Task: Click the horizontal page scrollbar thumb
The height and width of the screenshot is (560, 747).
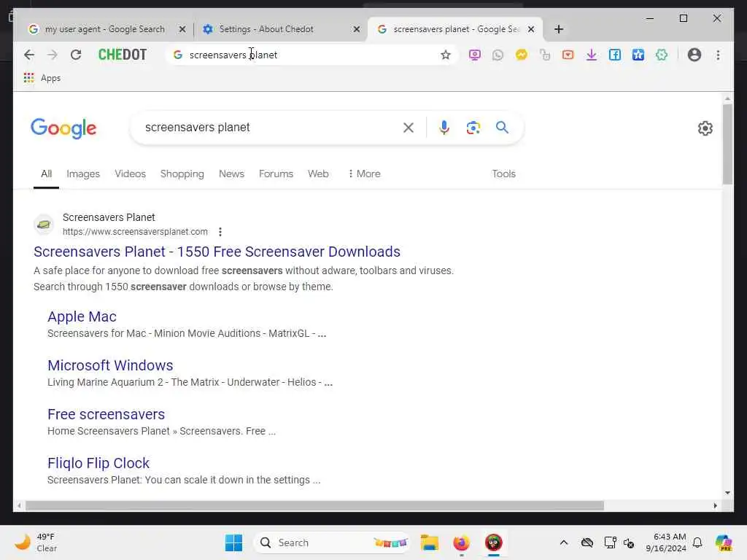Action: [314, 505]
